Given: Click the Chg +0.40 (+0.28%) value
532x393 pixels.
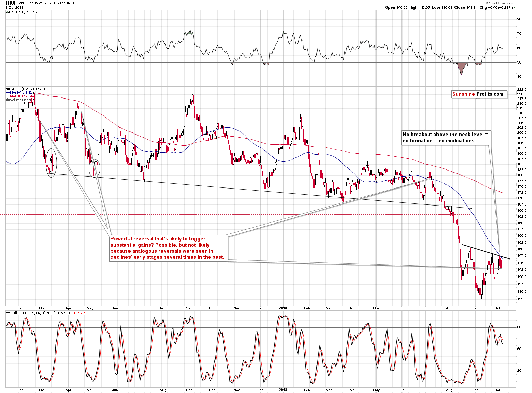Looking at the screenshot, I should tap(496, 7).
